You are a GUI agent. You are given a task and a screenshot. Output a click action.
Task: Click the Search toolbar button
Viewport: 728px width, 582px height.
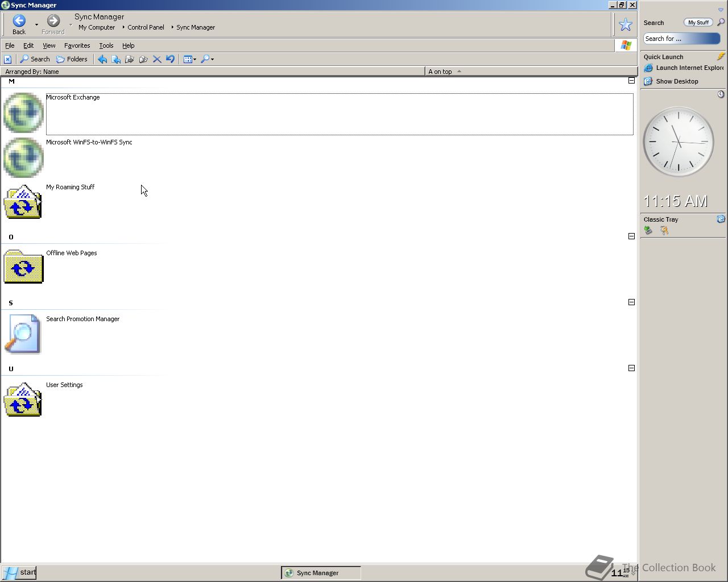point(35,59)
